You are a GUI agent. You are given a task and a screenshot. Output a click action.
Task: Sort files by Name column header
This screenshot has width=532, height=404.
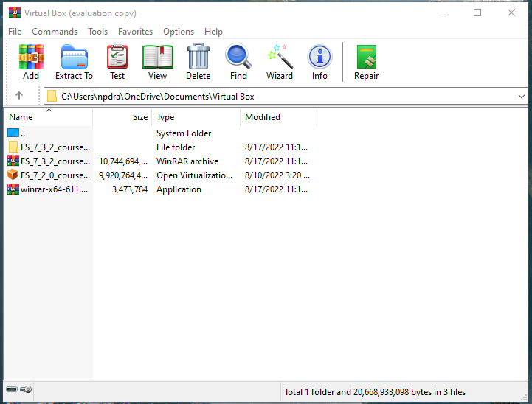(21, 117)
